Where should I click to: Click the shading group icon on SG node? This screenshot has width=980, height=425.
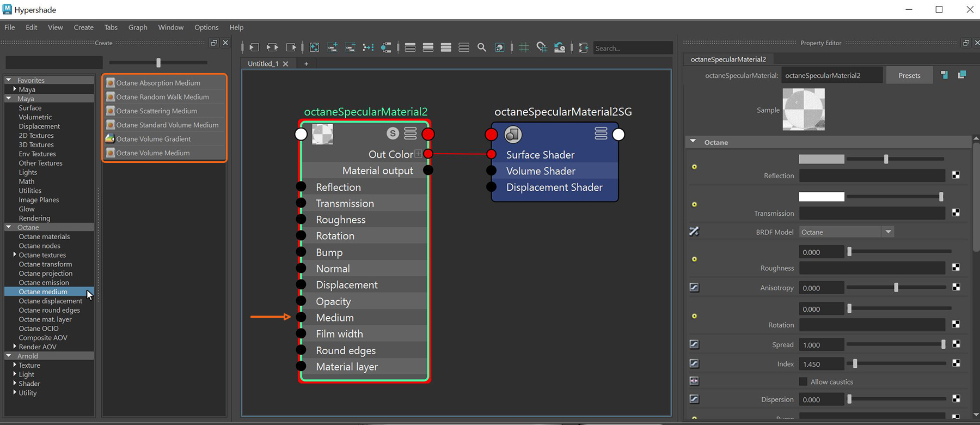tap(513, 134)
